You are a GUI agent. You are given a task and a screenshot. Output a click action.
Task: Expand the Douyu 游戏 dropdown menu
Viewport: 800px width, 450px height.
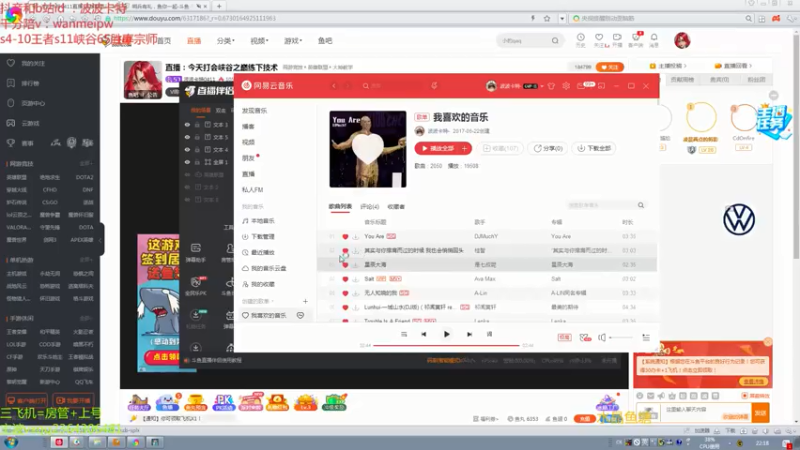point(293,41)
